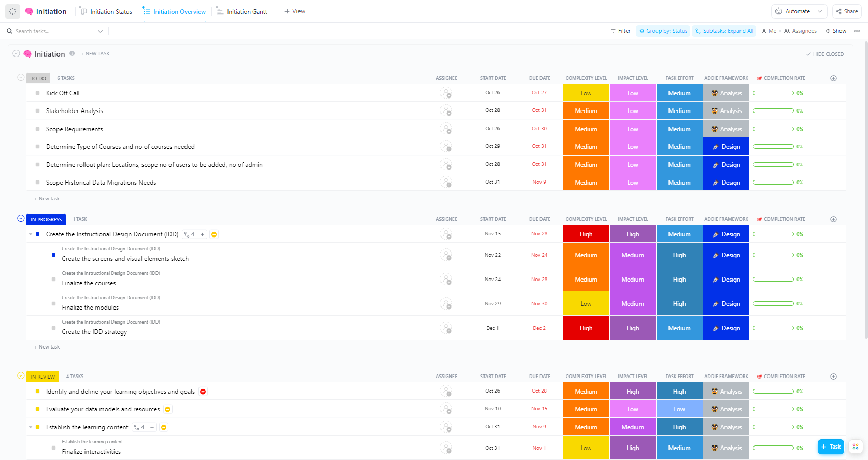Click the Automate button
Image resolution: width=868 pixels, height=460 pixels.
pos(793,11)
